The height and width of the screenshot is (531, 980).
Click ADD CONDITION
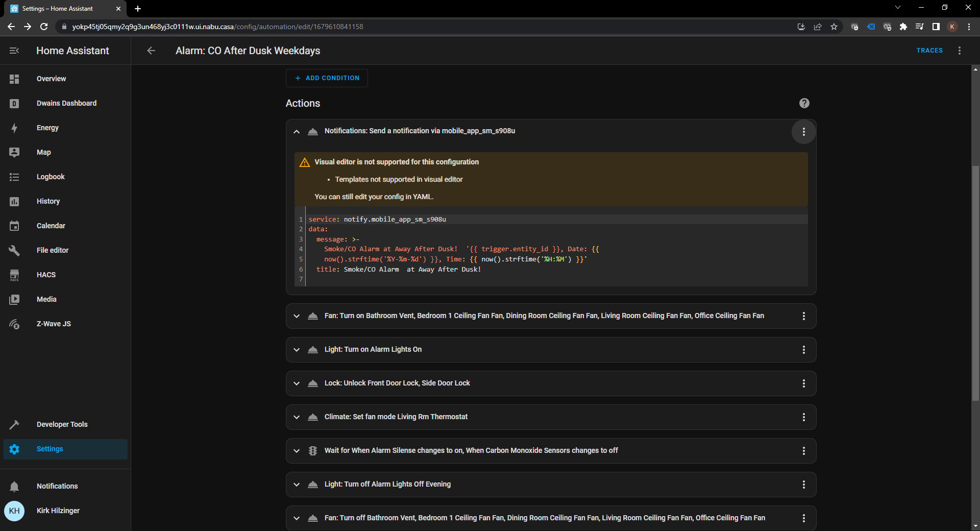(327, 78)
